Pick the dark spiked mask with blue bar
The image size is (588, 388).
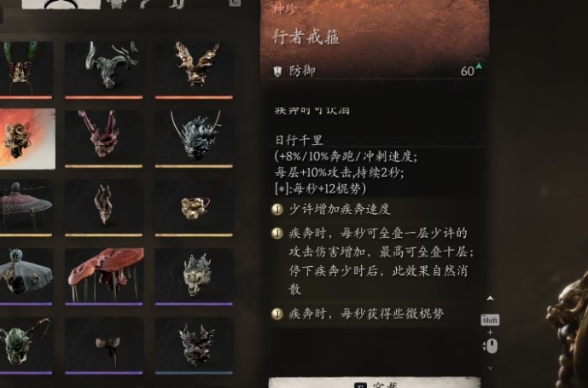pyautogui.click(x=194, y=345)
